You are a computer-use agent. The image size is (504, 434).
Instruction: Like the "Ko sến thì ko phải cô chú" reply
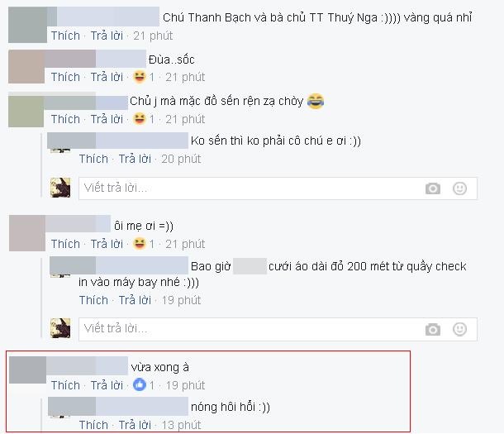tap(93, 159)
